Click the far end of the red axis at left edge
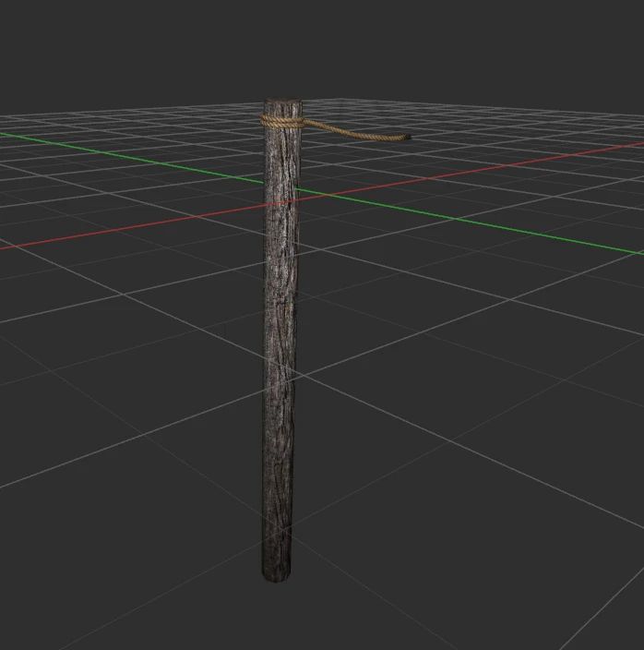This screenshot has height=650, width=644. point(6,247)
